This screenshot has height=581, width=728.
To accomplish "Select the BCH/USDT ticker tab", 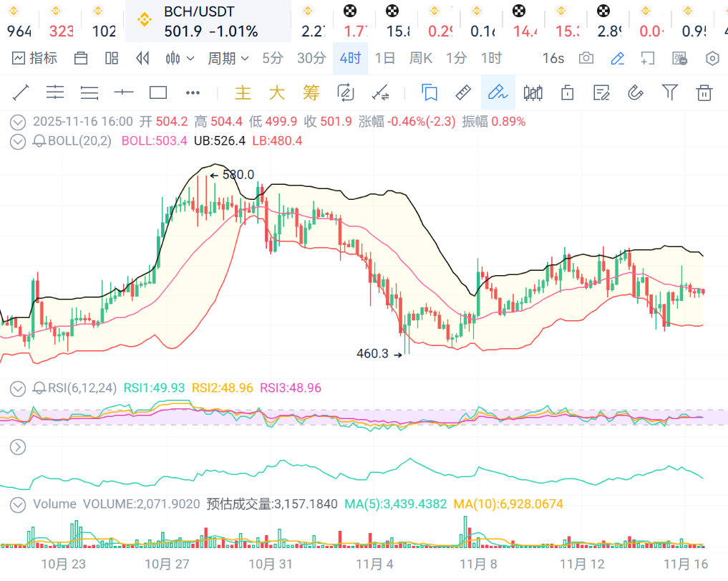I will 208,21.
